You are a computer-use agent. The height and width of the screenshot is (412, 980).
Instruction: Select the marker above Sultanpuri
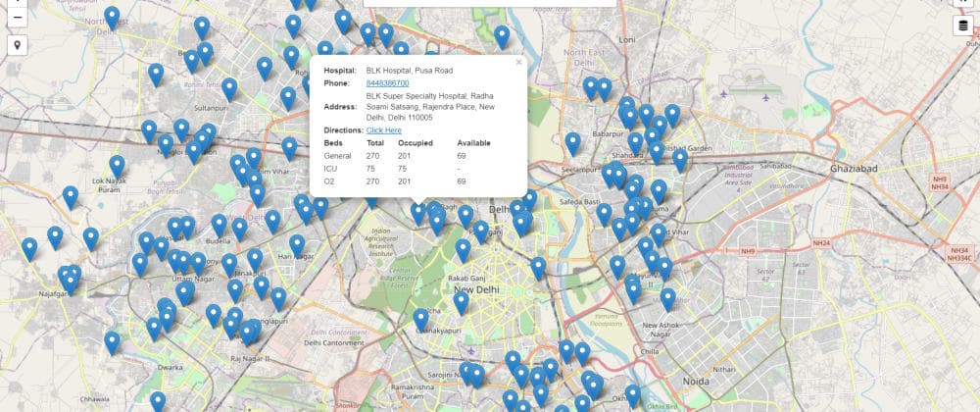coord(229,88)
